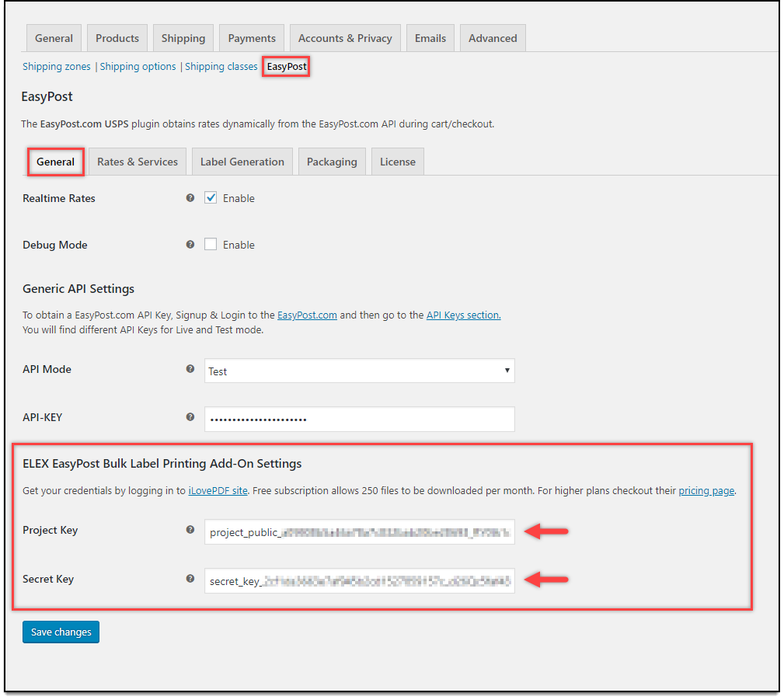Image resolution: width=784 pixels, height=700 pixels.
Task: Click help icon next to Project Key
Action: coord(190,530)
